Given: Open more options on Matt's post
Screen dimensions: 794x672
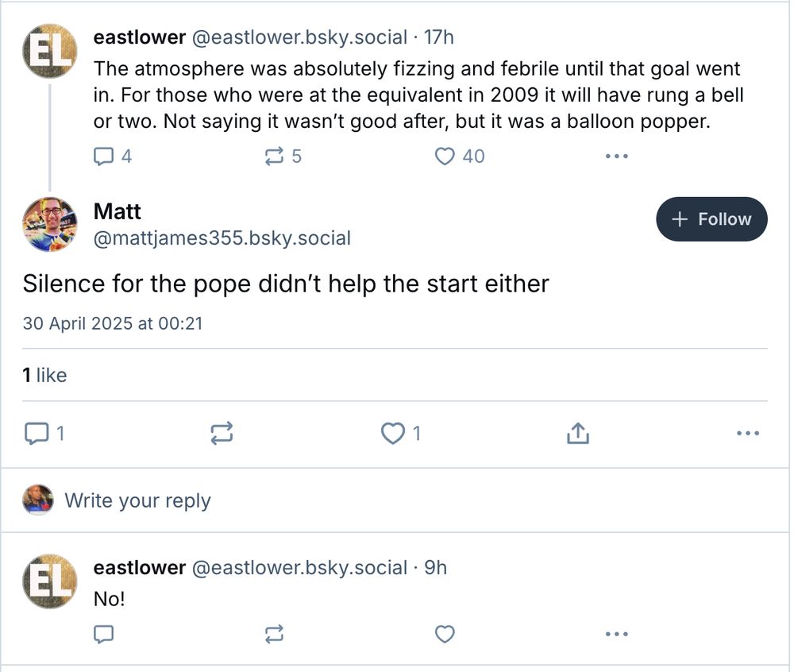Looking at the screenshot, I should pyautogui.click(x=748, y=434).
